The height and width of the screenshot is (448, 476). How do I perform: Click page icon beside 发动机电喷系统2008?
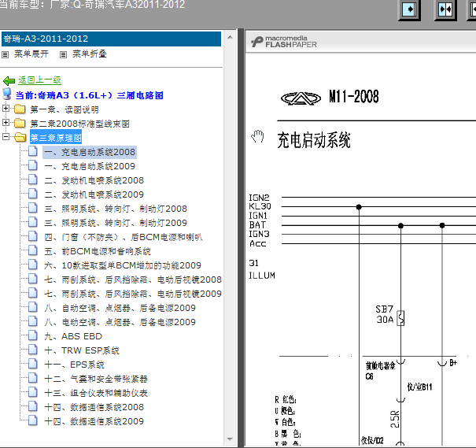(33, 180)
